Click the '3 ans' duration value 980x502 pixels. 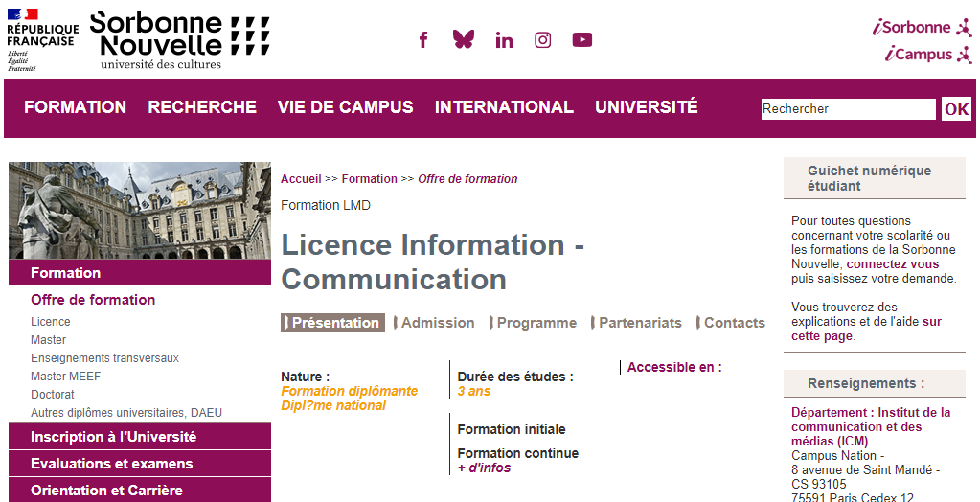(x=474, y=391)
